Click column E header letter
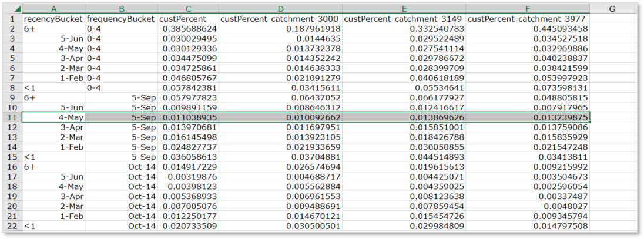 click(x=404, y=9)
